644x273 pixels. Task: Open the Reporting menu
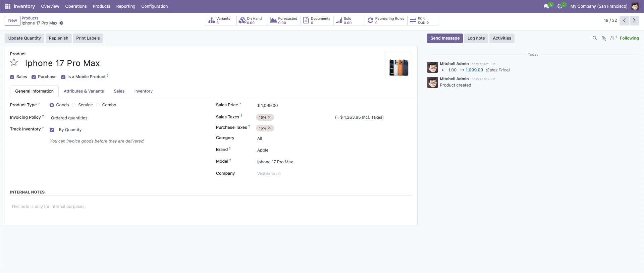click(126, 6)
